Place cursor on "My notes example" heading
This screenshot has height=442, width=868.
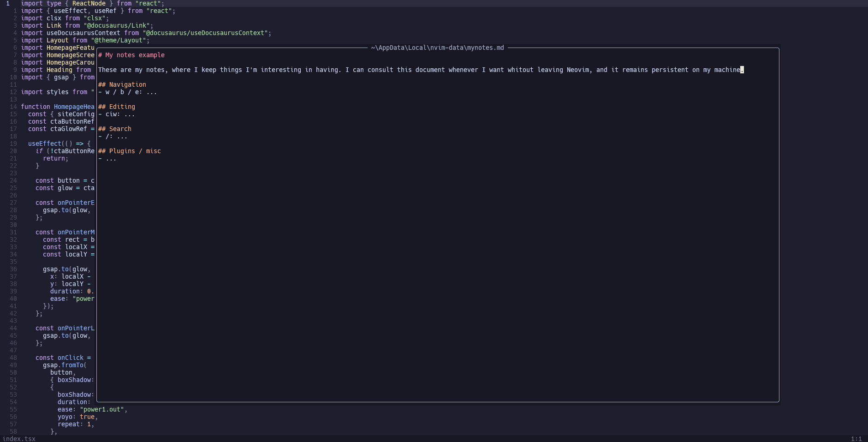click(135, 55)
